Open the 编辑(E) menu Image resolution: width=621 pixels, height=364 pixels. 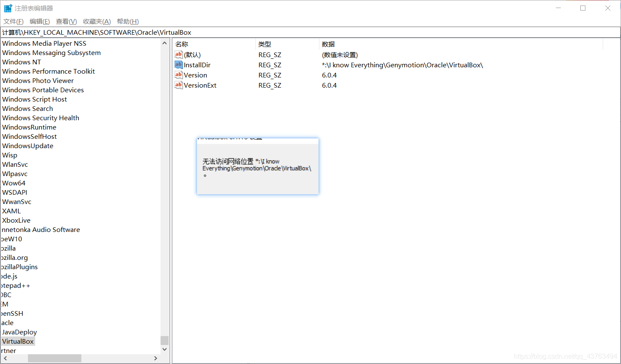click(40, 22)
